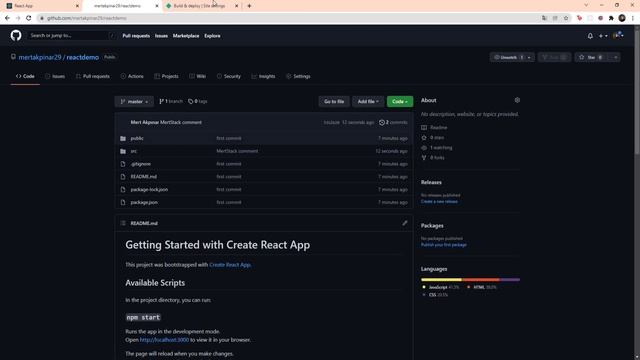Switch to the React App browser tab

tap(41, 6)
